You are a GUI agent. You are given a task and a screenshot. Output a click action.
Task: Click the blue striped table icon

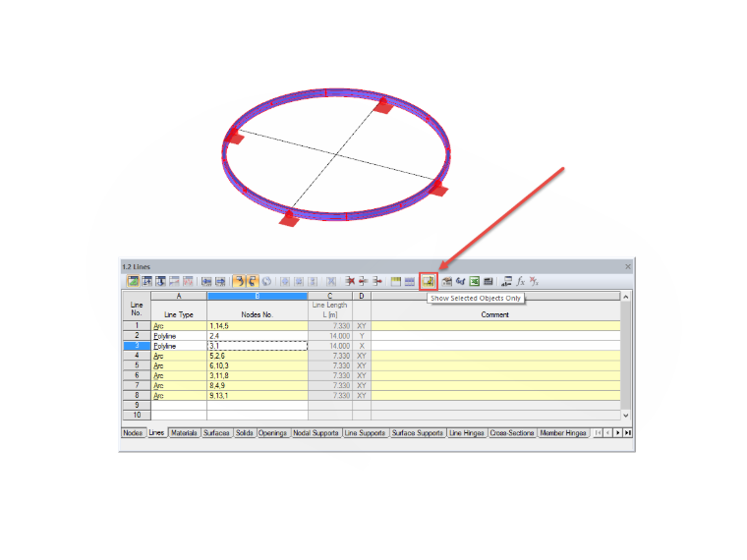pos(409,281)
